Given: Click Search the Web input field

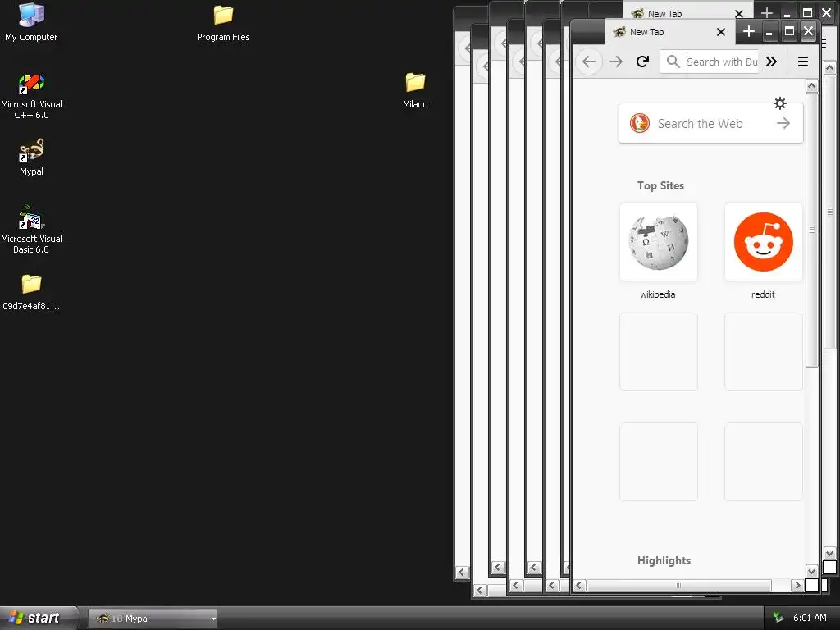Looking at the screenshot, I should click(711, 123).
